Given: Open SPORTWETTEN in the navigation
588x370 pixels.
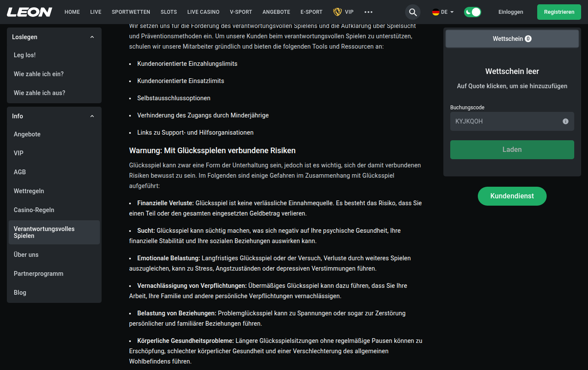Looking at the screenshot, I should point(131,12).
